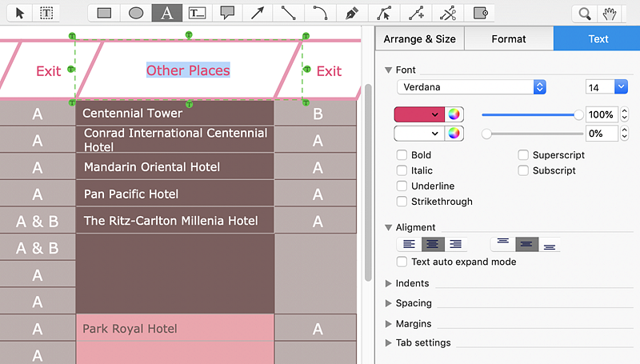Screen dimensions: 640x364
Task: Expand the Margins section
Action: 389,324
